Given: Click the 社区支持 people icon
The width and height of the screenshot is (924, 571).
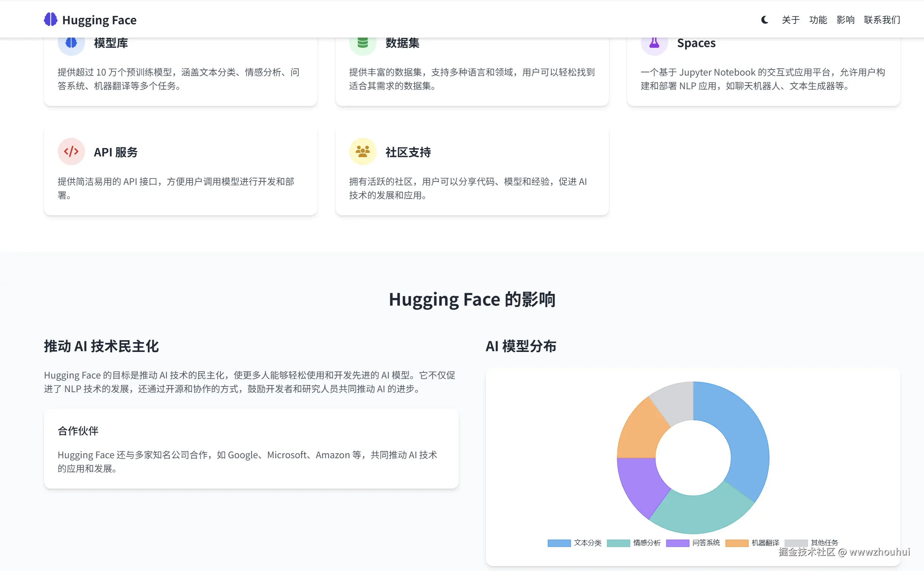Looking at the screenshot, I should (x=363, y=151).
